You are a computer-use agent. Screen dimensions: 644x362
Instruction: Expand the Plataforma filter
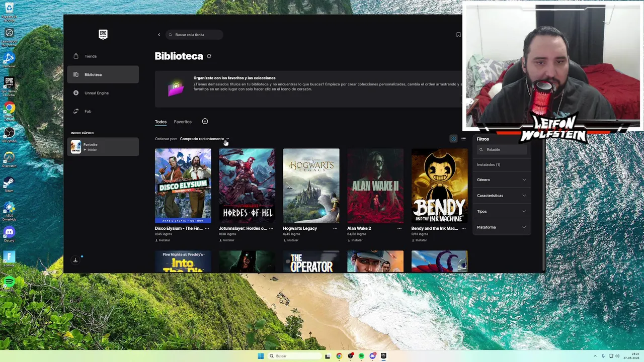(502, 227)
